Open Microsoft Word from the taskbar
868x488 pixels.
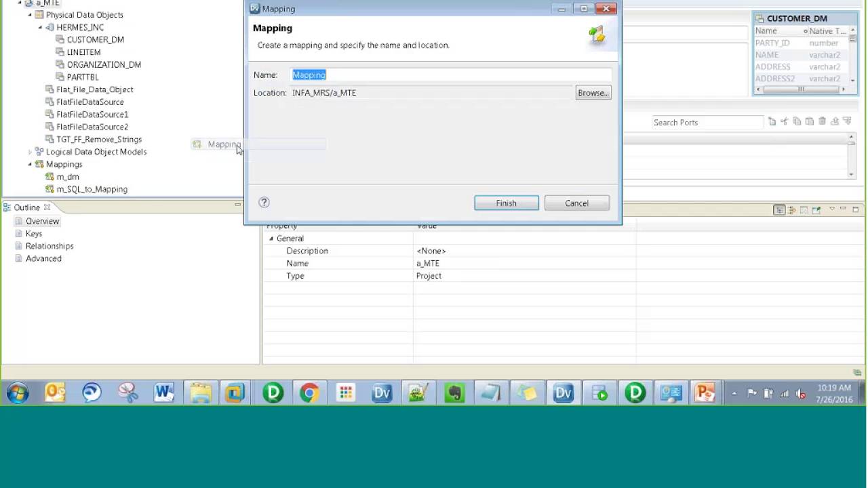pos(164,393)
